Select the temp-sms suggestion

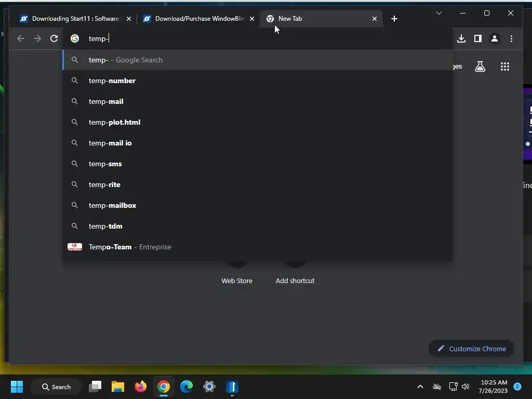(258, 164)
